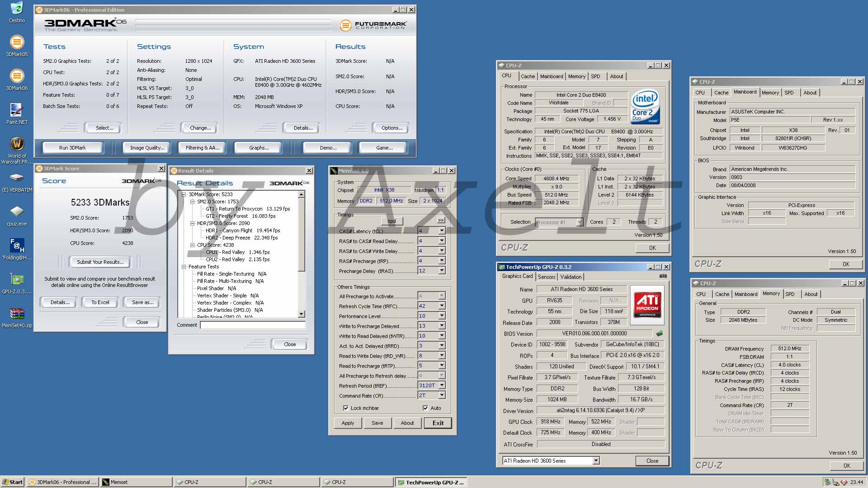Open the Command Rate (CR) dropdown
The image size is (868, 488).
pos(442,395)
